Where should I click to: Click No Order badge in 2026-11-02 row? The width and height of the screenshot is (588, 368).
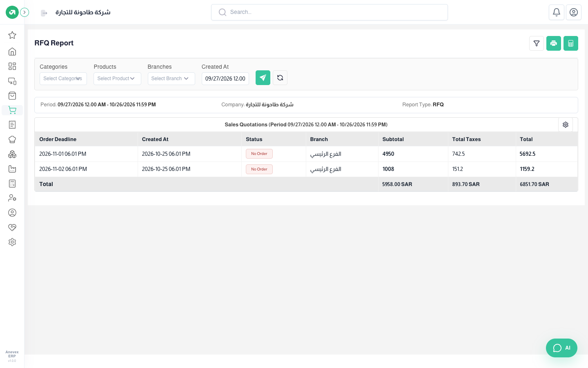click(x=259, y=169)
